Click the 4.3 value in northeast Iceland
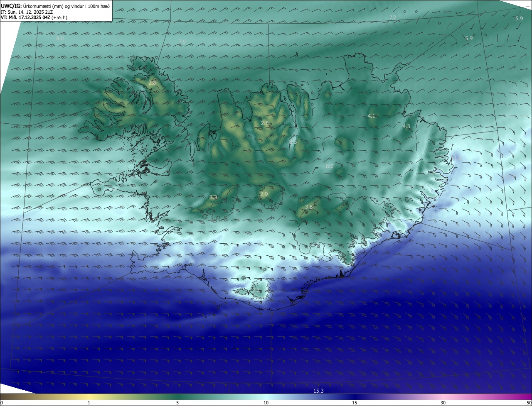Image resolution: width=532 pixels, height=406 pixels. coord(406,127)
